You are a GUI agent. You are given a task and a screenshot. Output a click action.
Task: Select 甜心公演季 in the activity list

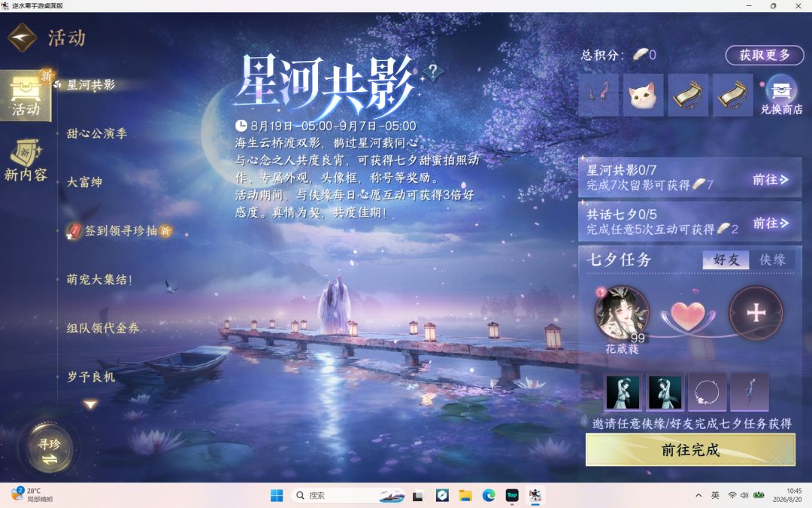pyautogui.click(x=97, y=134)
